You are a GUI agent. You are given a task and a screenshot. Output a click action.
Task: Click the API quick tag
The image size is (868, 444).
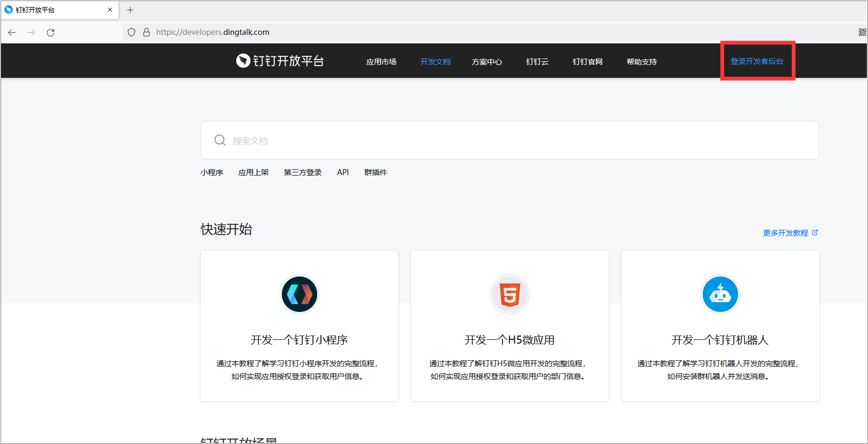click(x=343, y=172)
